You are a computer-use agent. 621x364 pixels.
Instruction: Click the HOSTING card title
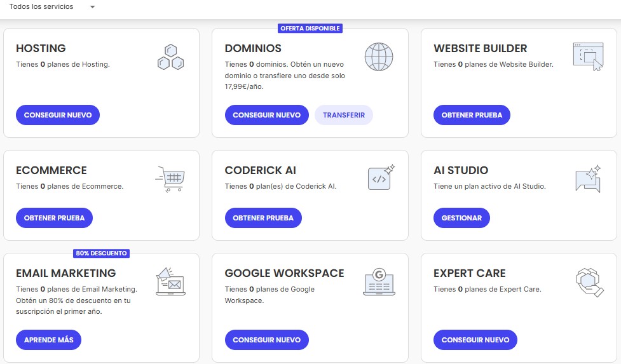(x=41, y=48)
